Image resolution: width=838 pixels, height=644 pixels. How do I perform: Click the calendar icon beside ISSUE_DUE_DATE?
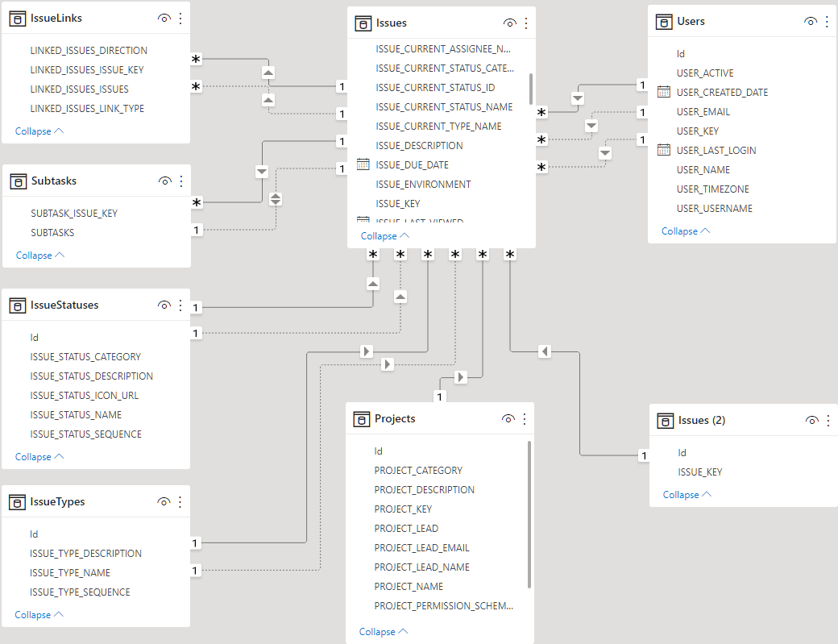click(363, 164)
